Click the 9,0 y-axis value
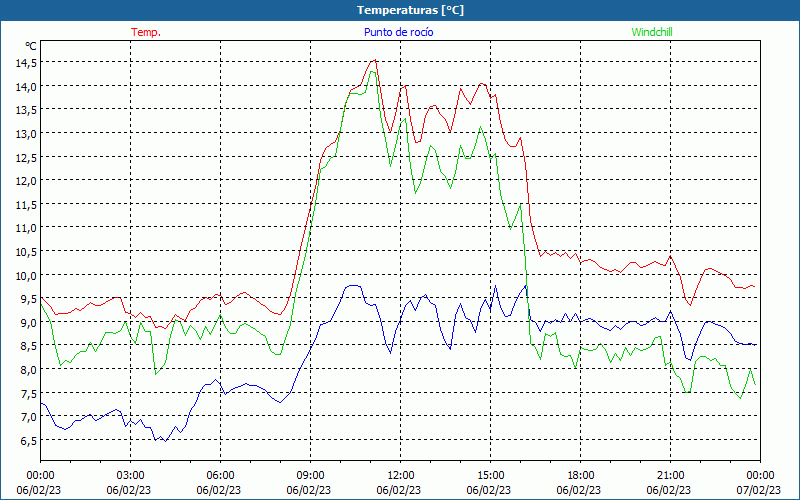This screenshot has height=500, width=800. 29,322
